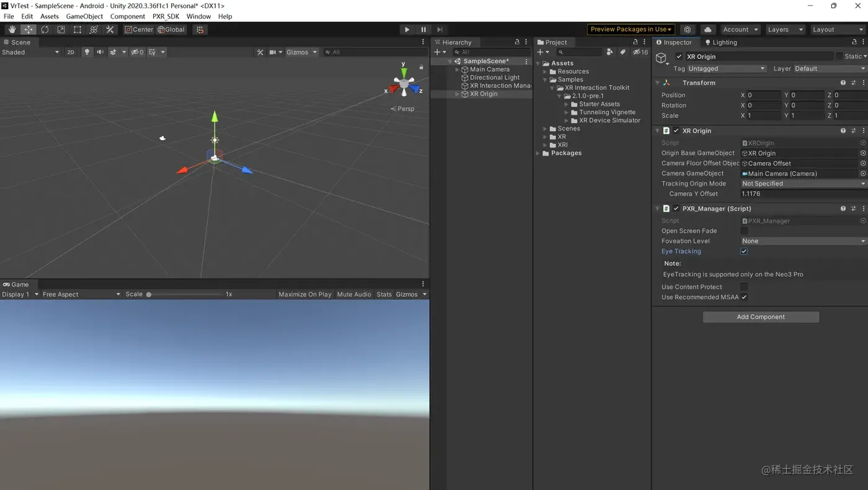
Task: Open the Shaded draw mode dropdown
Action: coord(30,52)
